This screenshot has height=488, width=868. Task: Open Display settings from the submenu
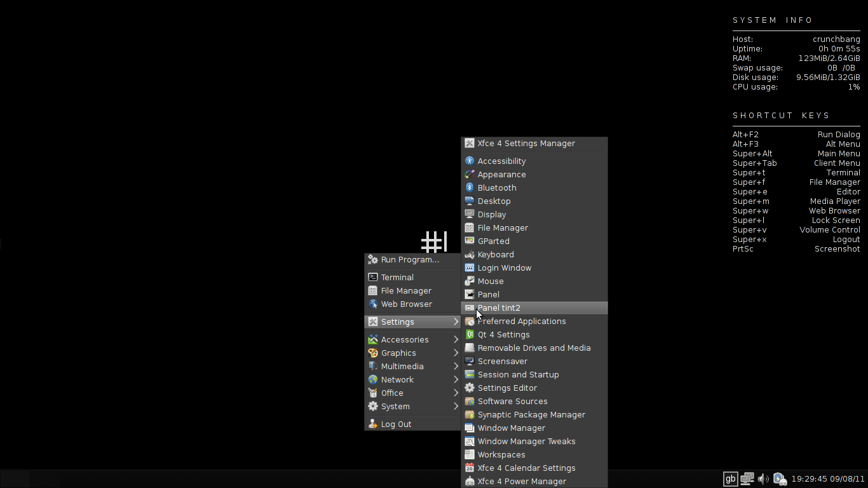point(492,214)
